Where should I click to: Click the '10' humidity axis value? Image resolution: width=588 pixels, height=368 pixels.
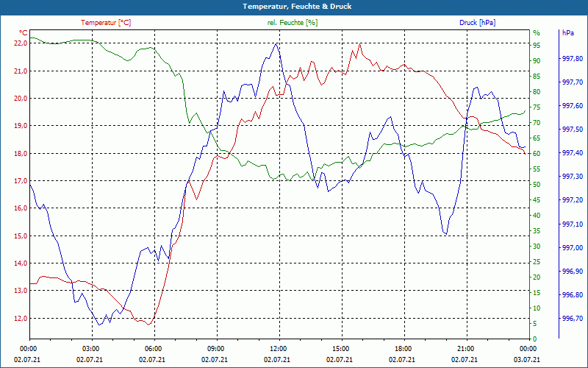tap(537, 308)
